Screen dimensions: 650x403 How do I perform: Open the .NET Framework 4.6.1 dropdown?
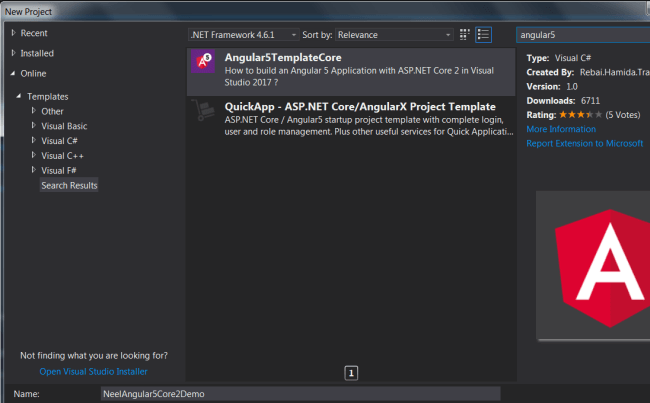pos(243,35)
